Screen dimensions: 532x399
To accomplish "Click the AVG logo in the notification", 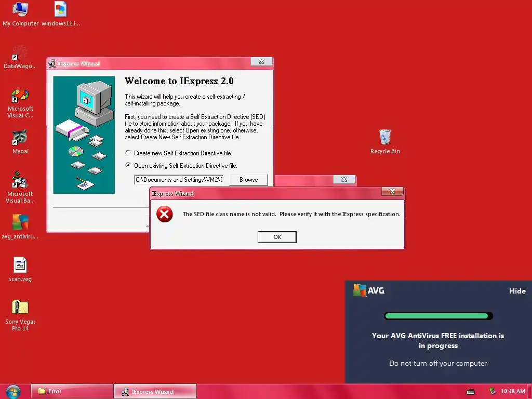I will tap(369, 290).
